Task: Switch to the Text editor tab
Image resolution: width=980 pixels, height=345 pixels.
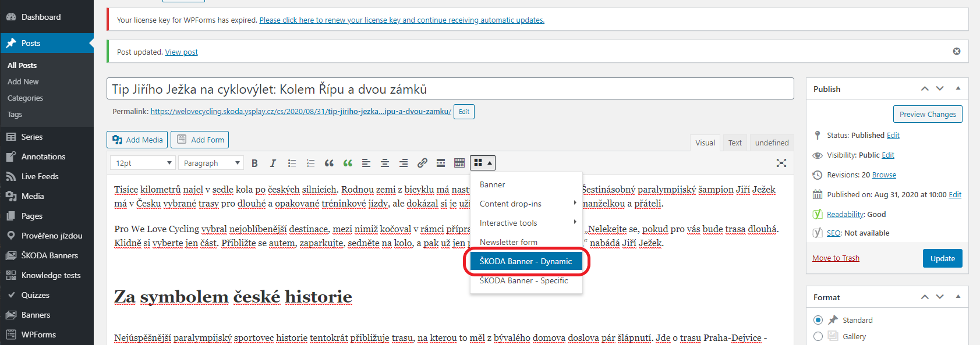Action: coord(735,143)
